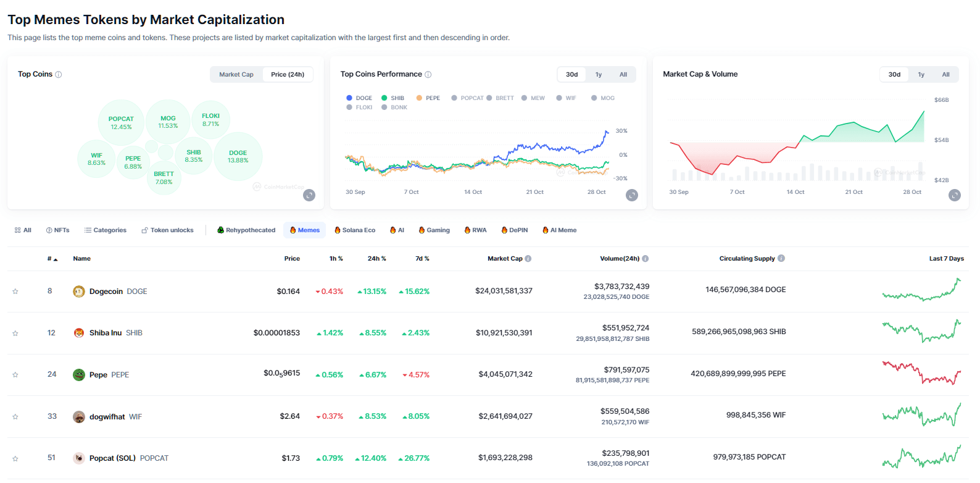
Task: Set Market Cap & Volume range to All
Action: pos(946,75)
